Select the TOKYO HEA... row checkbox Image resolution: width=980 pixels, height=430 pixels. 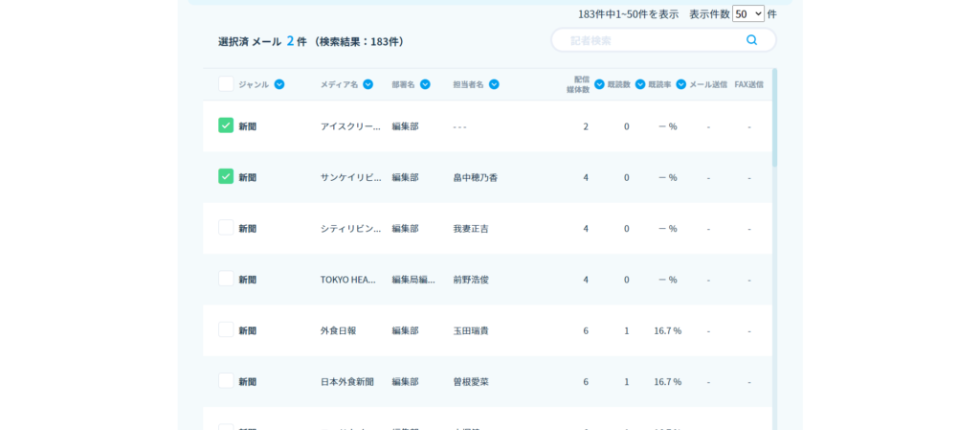tap(226, 279)
